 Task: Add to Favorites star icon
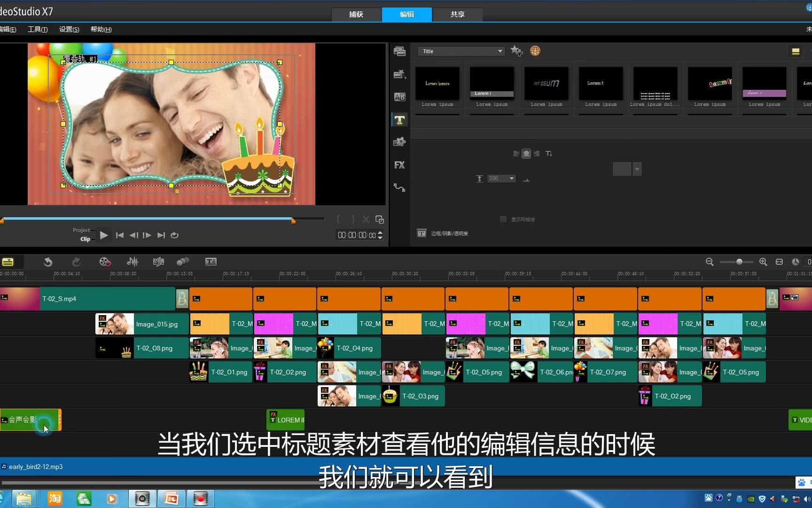point(516,51)
